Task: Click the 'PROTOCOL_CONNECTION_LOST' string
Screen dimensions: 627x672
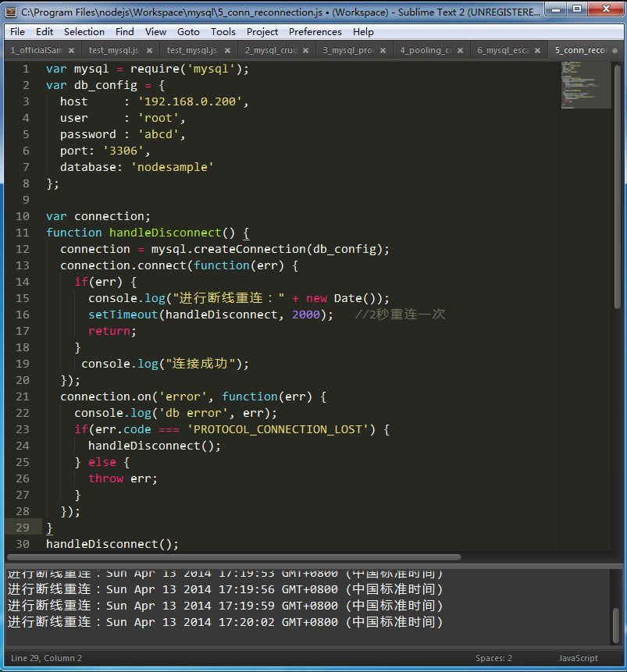Action: [278, 429]
